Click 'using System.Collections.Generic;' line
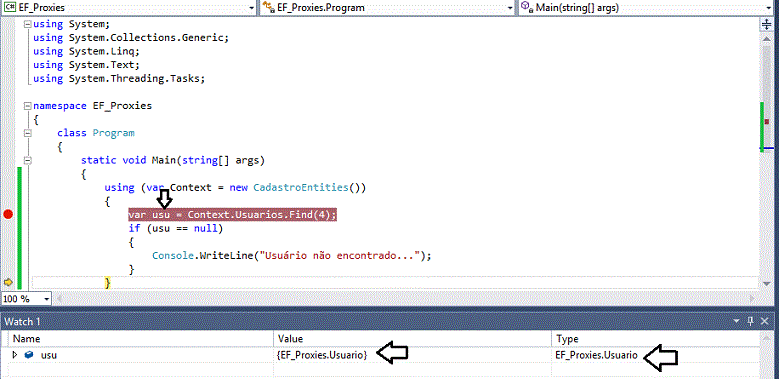Viewport: 779px width, 390px height. click(x=131, y=38)
